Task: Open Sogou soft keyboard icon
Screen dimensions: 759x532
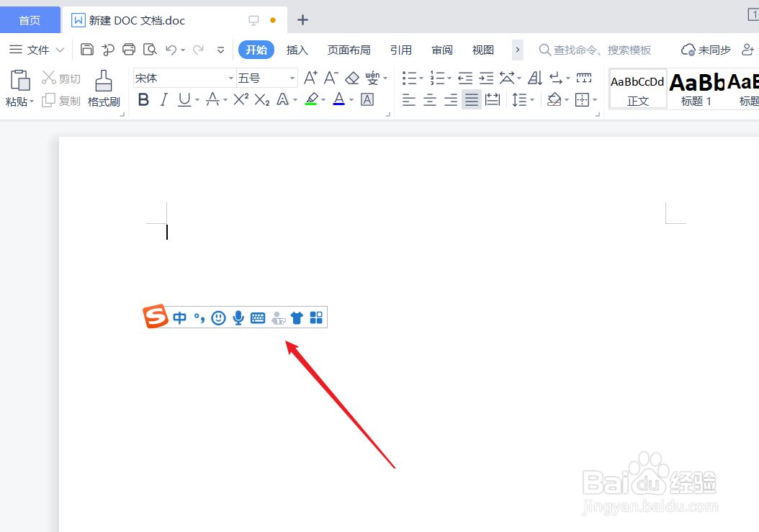Action: tap(258, 318)
